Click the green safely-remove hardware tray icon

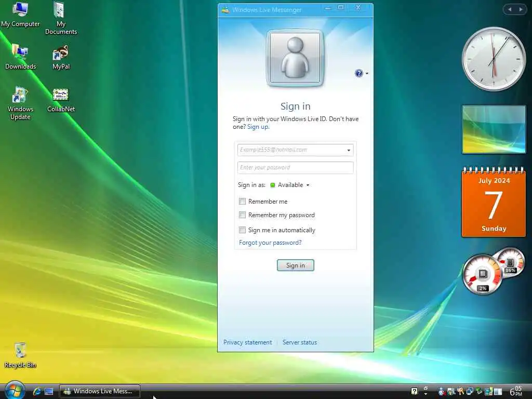tap(480, 391)
